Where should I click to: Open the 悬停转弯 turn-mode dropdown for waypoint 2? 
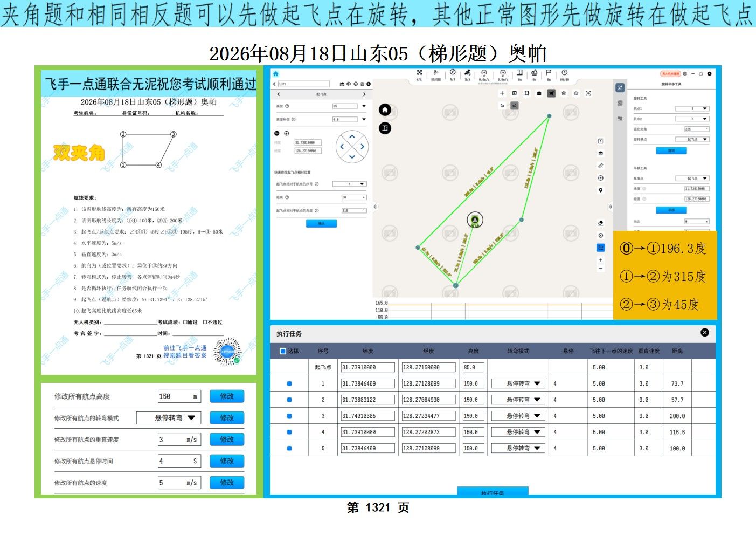pos(518,400)
